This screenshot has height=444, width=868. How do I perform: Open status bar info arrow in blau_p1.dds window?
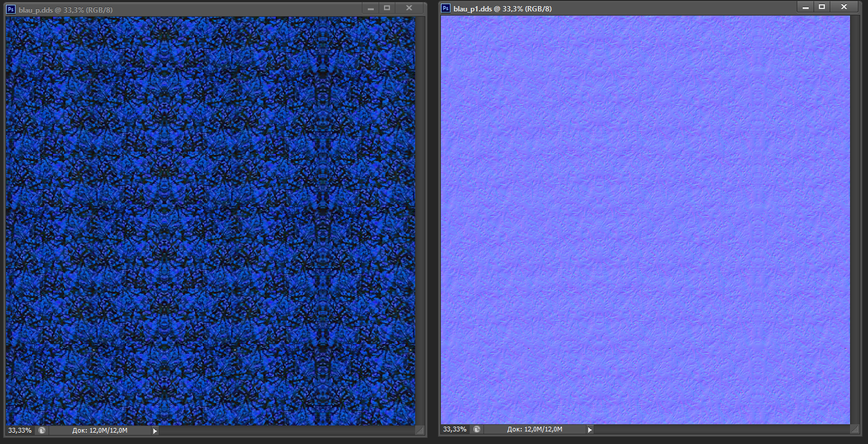(590, 429)
